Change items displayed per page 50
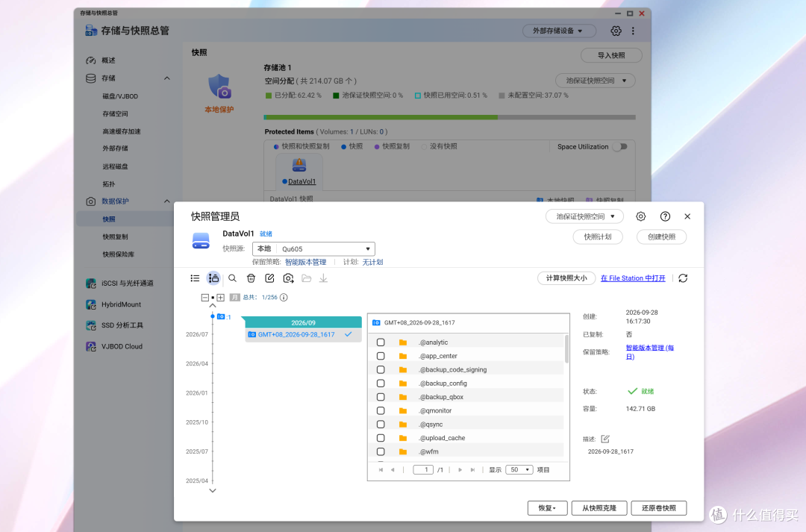This screenshot has height=532, width=806. 519,470
